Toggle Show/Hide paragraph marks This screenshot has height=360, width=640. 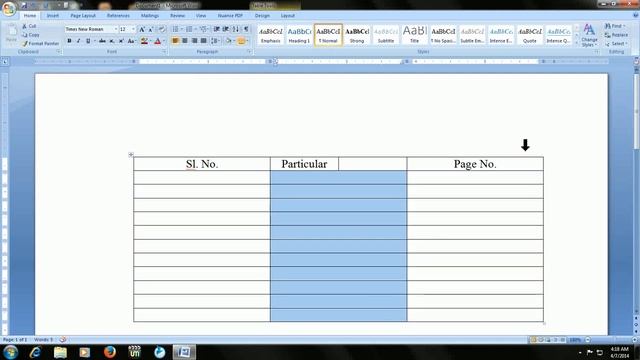click(x=246, y=29)
